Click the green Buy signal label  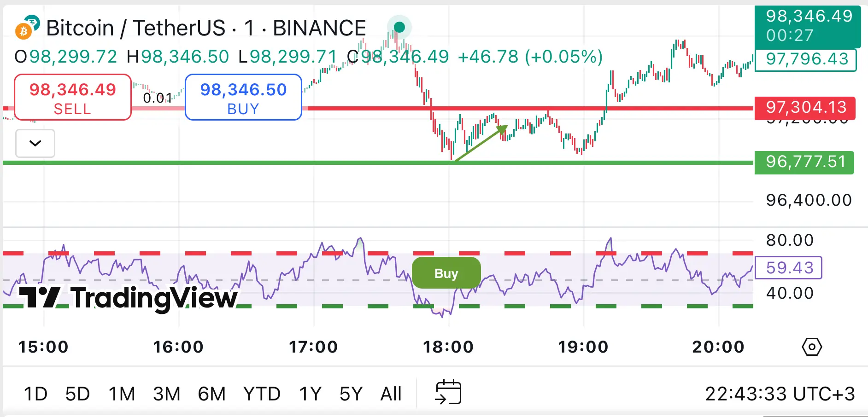click(446, 273)
